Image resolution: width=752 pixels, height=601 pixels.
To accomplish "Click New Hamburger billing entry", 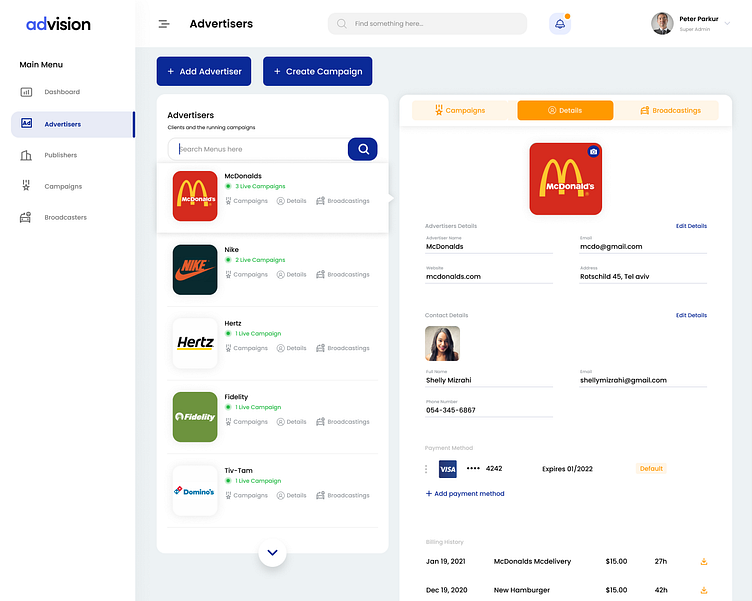I will pyautogui.click(x=522, y=590).
